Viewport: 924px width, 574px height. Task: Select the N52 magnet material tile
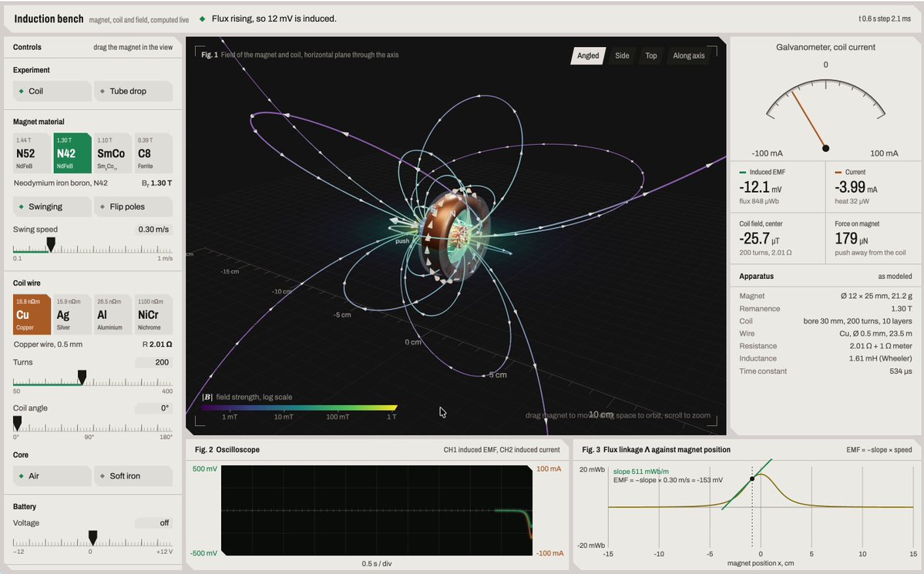coord(32,153)
